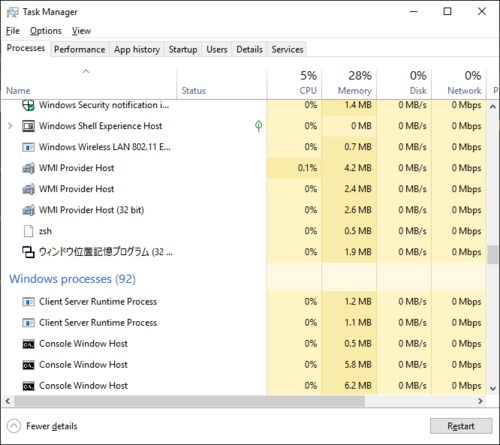The image size is (500, 445).
Task: Click the icon of the Client Server Runtime Process using 1.1 MB
Action: coord(28,323)
